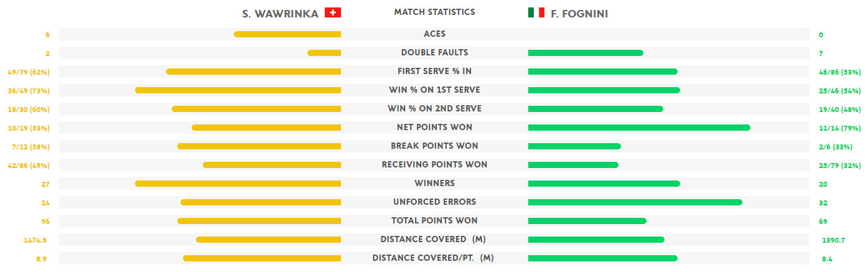
Task: Click Fognini's green NET POINTS WON bar
Action: [x=639, y=128]
